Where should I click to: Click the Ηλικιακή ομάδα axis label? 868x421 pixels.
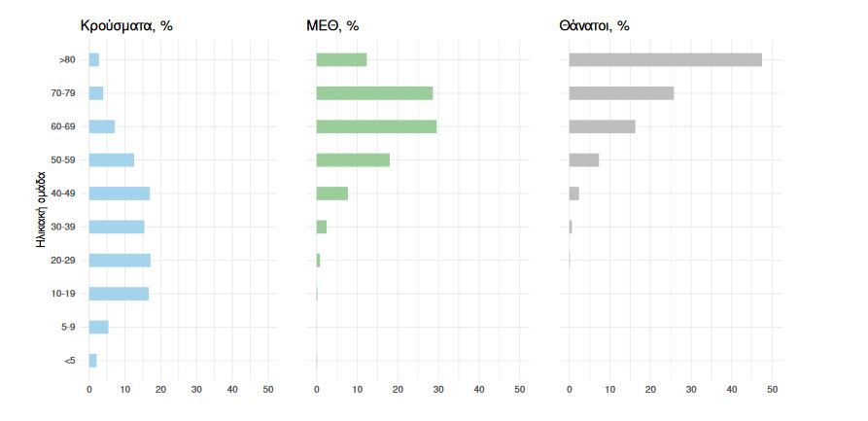click(41, 210)
